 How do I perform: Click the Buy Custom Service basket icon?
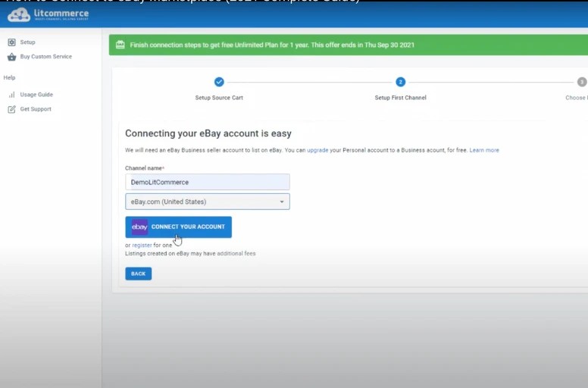click(11, 57)
